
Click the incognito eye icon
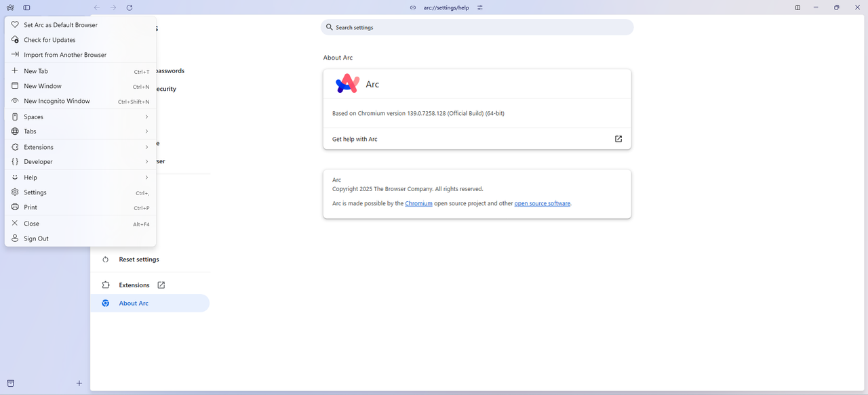click(x=15, y=101)
